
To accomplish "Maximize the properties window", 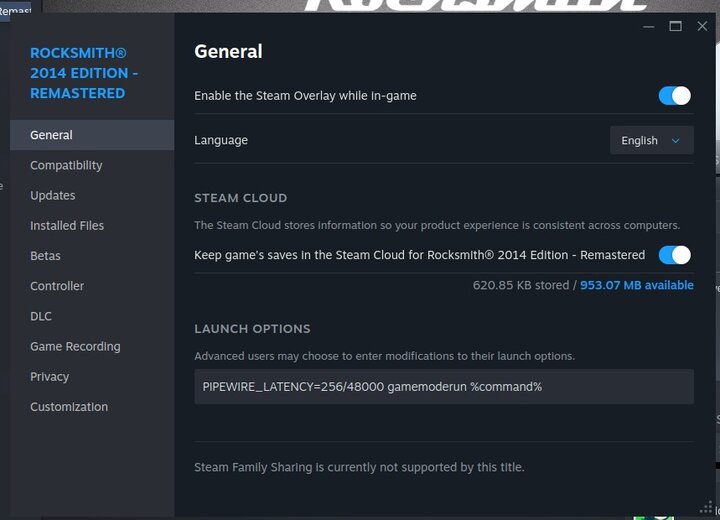I will click(x=675, y=26).
